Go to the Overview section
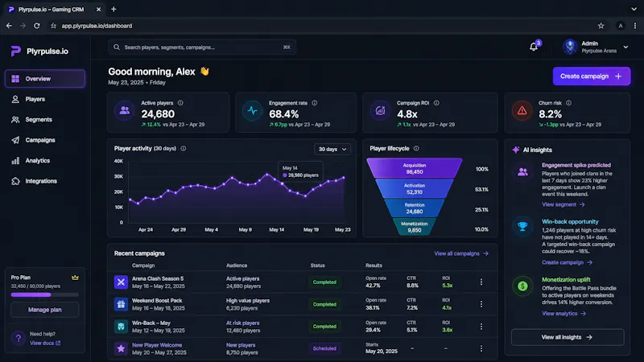The width and height of the screenshot is (644, 362). [x=45, y=78]
